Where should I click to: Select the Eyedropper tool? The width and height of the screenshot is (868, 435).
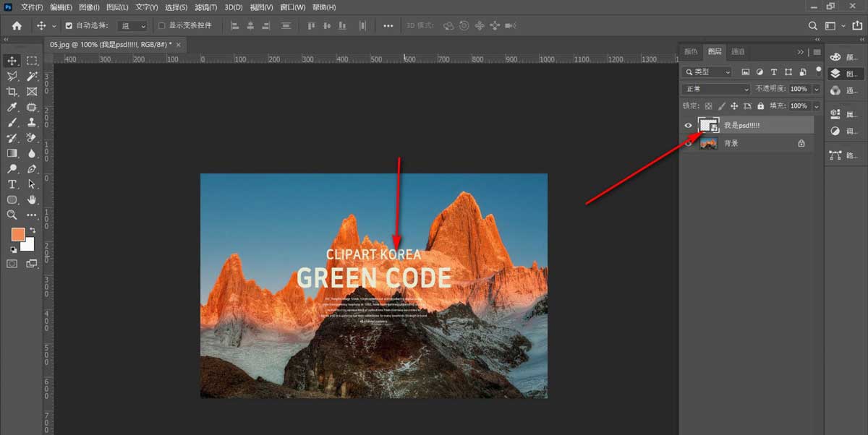[12, 107]
